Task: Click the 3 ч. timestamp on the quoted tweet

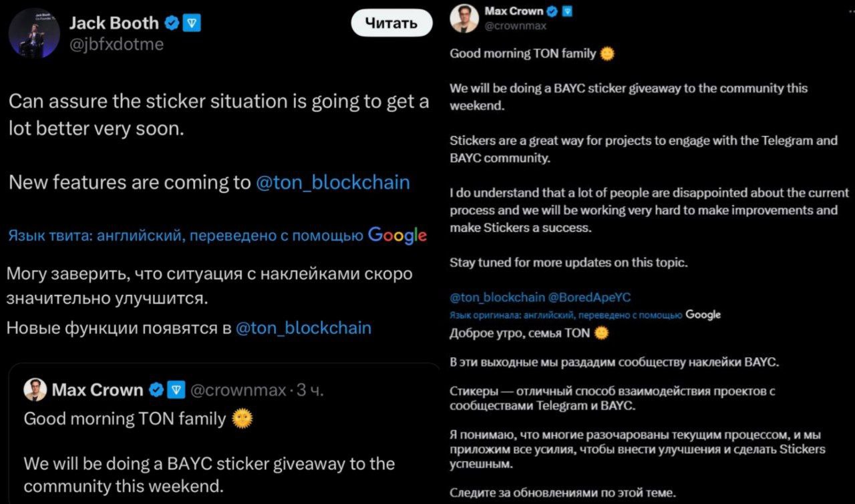Action: (310, 390)
